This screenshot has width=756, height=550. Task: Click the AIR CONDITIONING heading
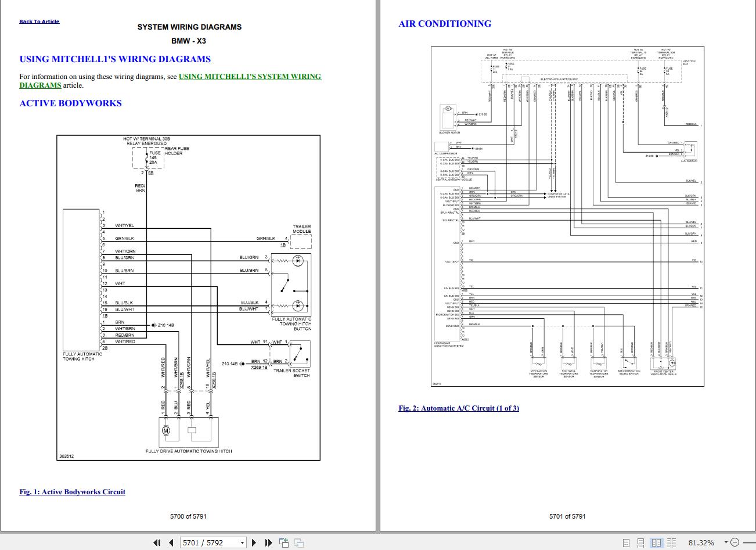coord(445,24)
